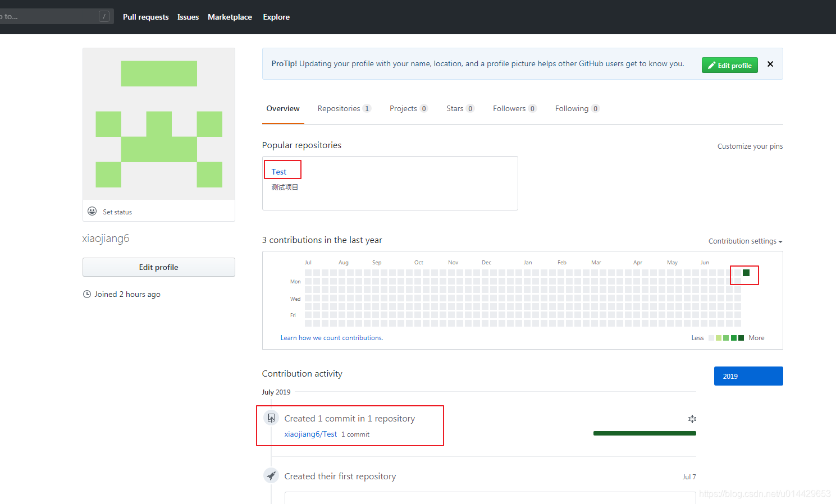
Task: Open the Test repository link
Action: [x=279, y=172]
